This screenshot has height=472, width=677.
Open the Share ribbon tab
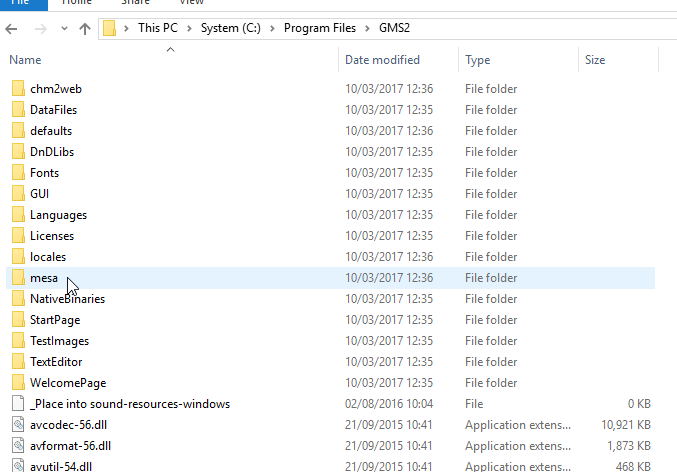point(135,3)
